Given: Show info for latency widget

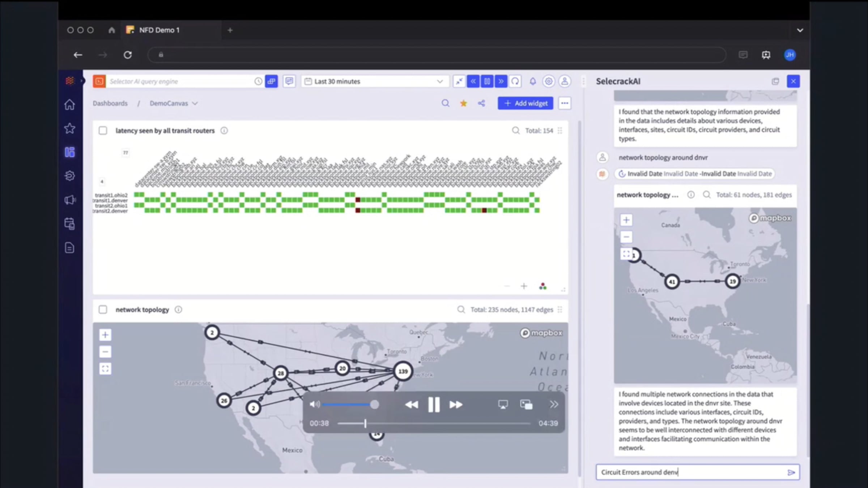Looking at the screenshot, I should click(224, 130).
